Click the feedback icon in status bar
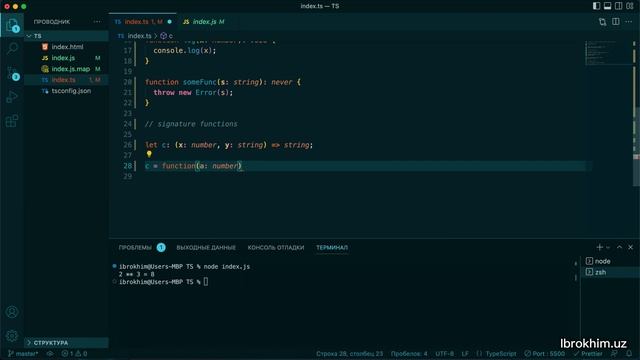The height and width of the screenshot is (360, 640). tap(614, 354)
